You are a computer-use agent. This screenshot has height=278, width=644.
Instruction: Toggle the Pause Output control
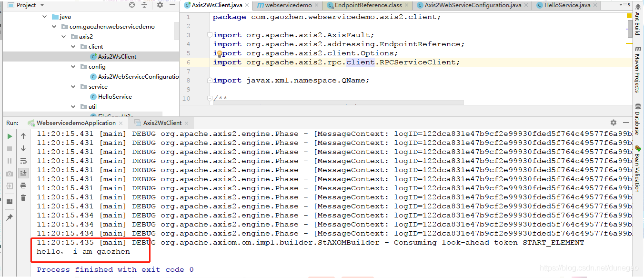(x=9, y=161)
